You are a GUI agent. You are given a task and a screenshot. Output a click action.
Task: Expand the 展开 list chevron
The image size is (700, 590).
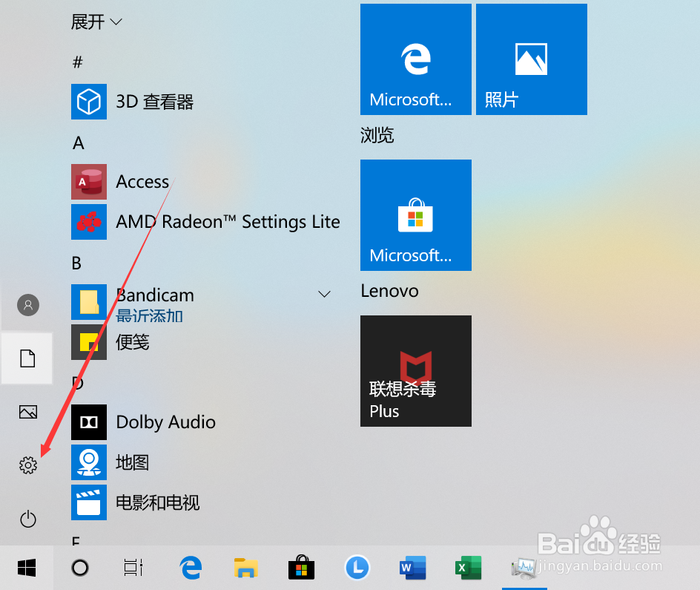[x=116, y=22]
